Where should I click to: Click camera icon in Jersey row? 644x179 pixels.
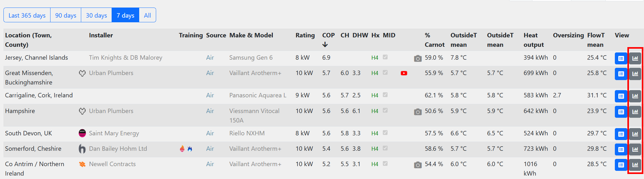click(418, 58)
